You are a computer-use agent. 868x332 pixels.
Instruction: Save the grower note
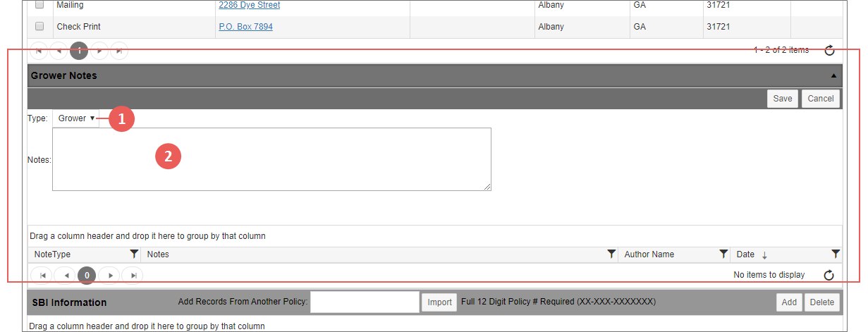782,99
